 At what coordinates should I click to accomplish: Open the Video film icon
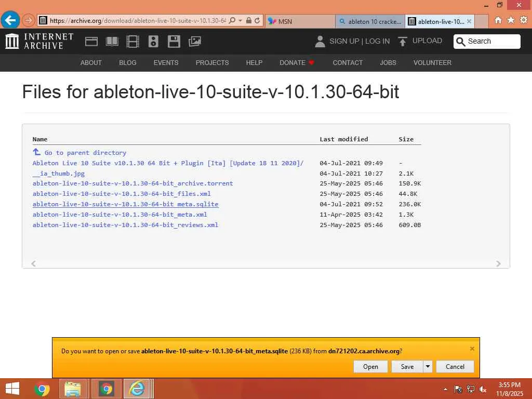pyautogui.click(x=132, y=42)
